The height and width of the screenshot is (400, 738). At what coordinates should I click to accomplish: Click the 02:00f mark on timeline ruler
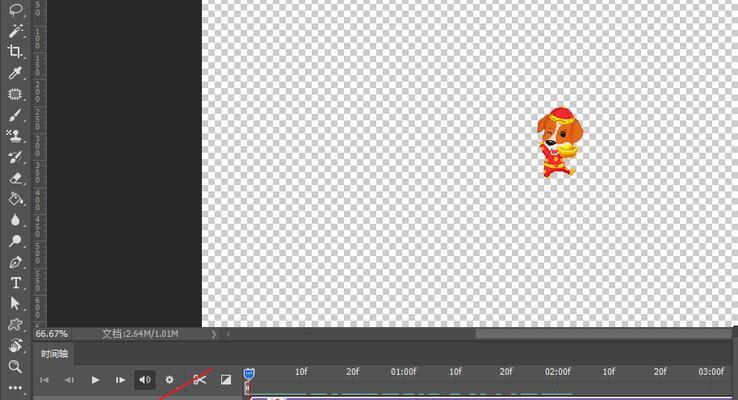click(558, 372)
